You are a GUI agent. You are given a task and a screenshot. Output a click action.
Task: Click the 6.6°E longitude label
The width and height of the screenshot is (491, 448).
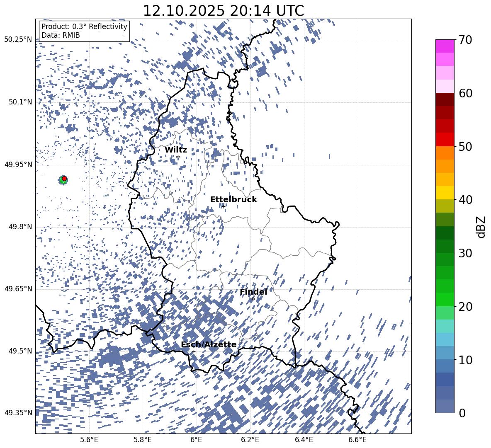coord(357,440)
